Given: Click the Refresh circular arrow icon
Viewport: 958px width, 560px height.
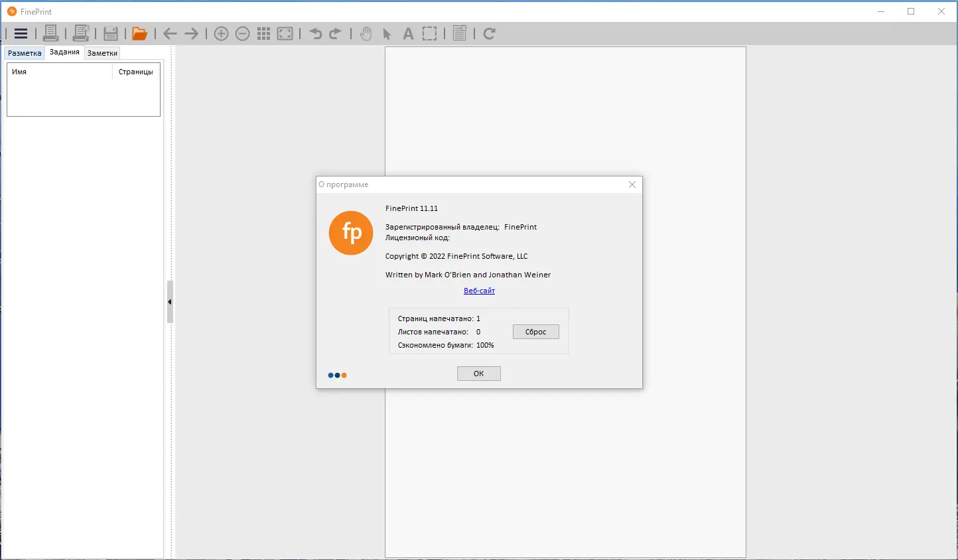Looking at the screenshot, I should [490, 34].
